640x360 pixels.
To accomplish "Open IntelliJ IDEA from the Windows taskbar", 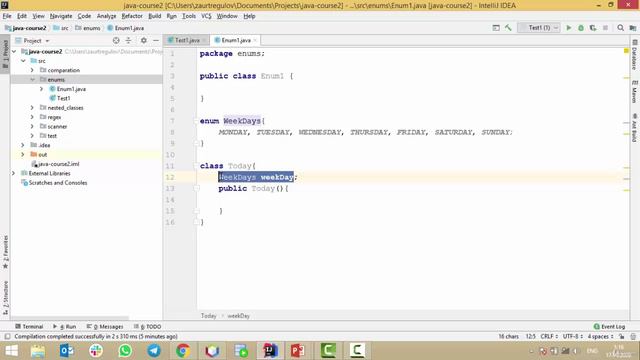I will pos(270,351).
